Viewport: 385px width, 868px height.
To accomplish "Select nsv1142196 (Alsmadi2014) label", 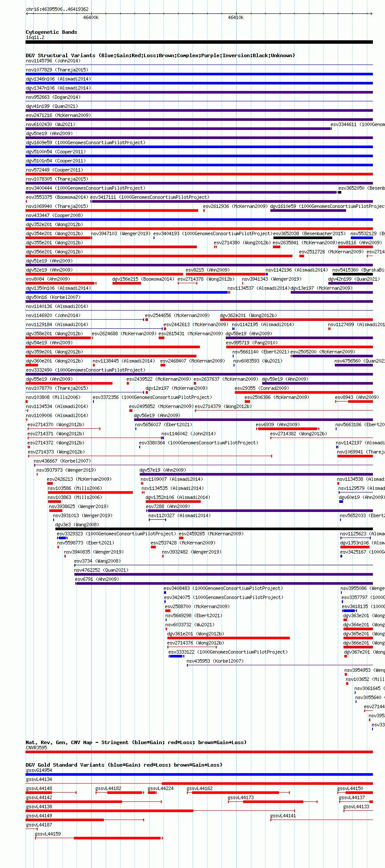I will [297, 270].
